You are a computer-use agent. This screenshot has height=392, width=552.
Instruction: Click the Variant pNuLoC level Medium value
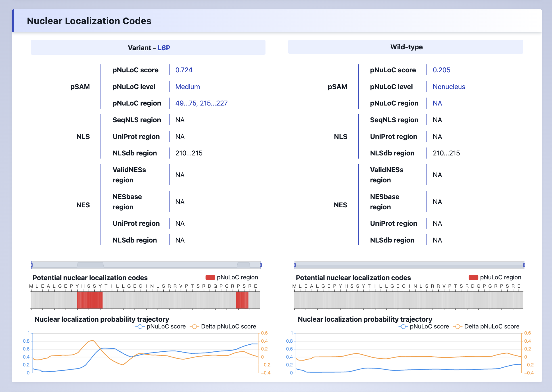pos(187,87)
